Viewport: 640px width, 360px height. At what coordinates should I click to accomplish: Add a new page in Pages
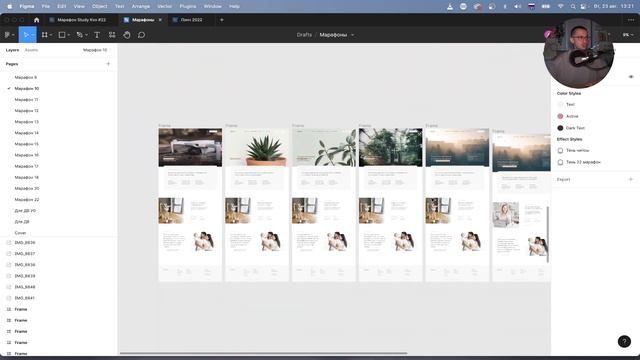tap(108, 64)
